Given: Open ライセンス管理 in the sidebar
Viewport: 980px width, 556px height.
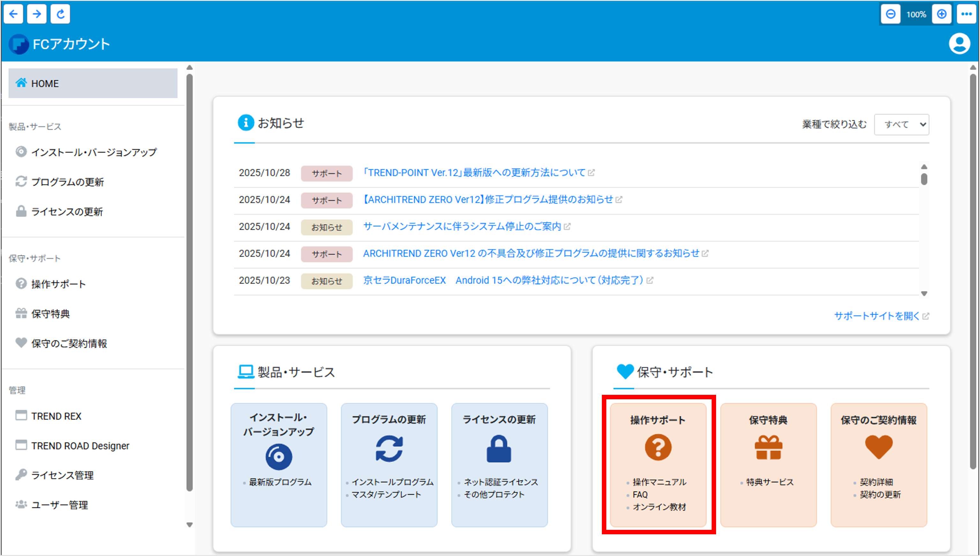Looking at the screenshot, I should (62, 476).
